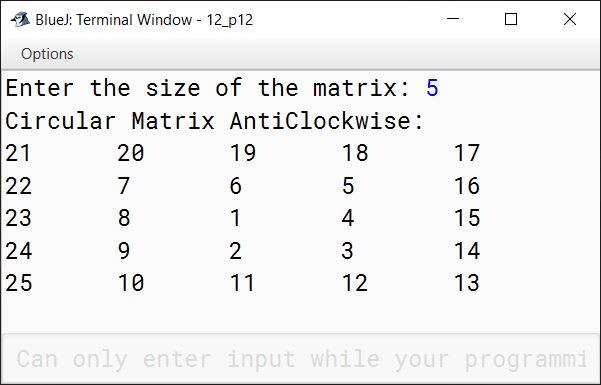Click the number 7 in second row
Image resolution: width=601 pixels, height=385 pixels.
pyautogui.click(x=124, y=186)
